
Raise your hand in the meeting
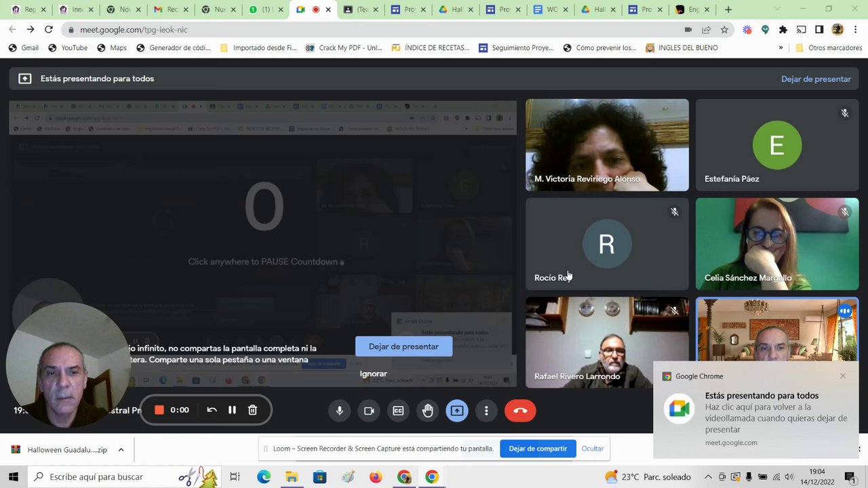(428, 411)
